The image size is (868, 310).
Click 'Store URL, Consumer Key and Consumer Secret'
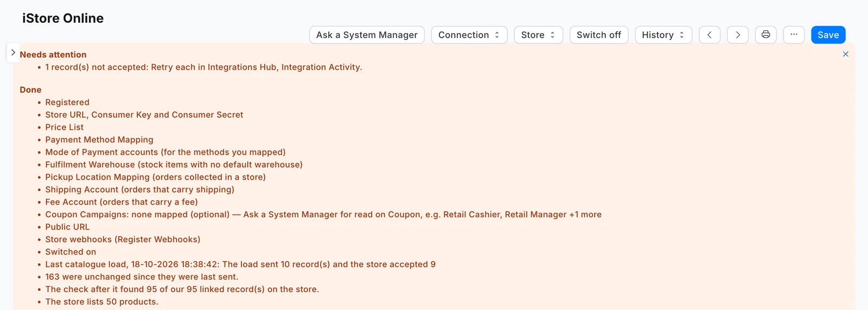pos(144,115)
